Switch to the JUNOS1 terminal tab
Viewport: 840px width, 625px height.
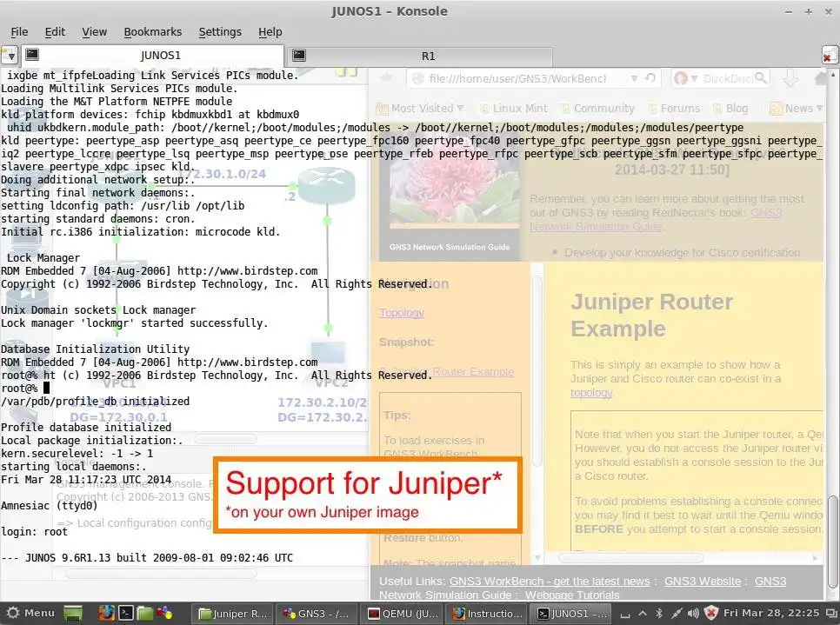153,55
